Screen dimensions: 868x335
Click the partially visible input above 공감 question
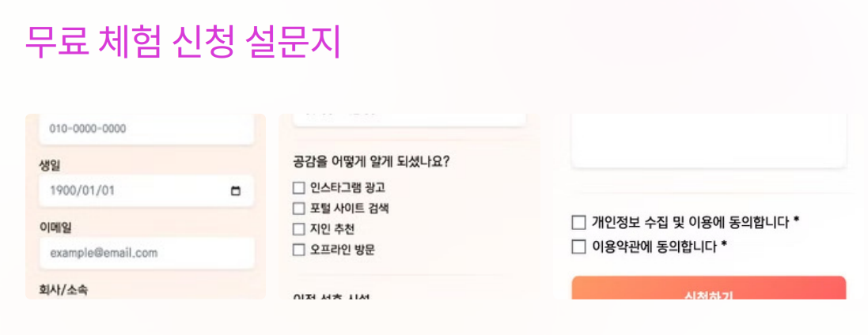pos(409,120)
